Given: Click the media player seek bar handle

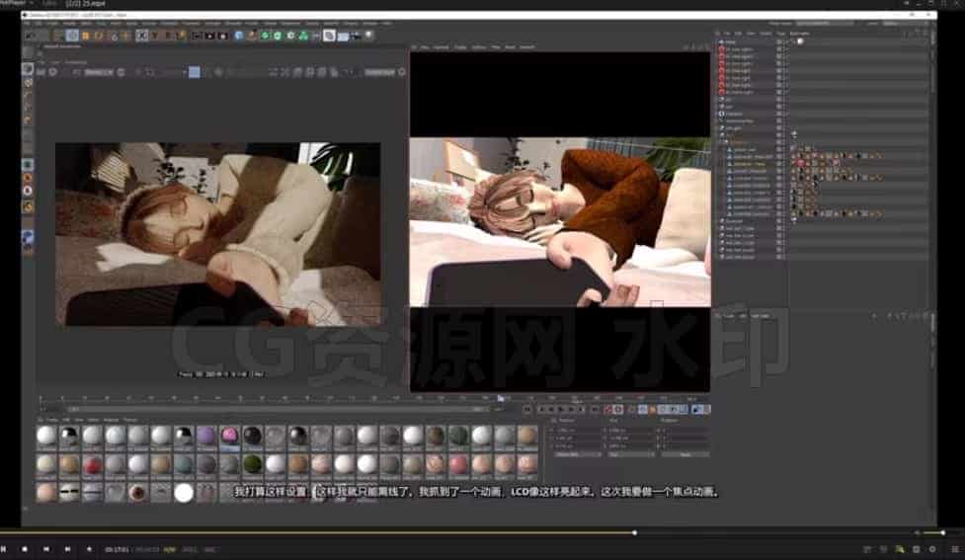Looking at the screenshot, I should [x=634, y=533].
